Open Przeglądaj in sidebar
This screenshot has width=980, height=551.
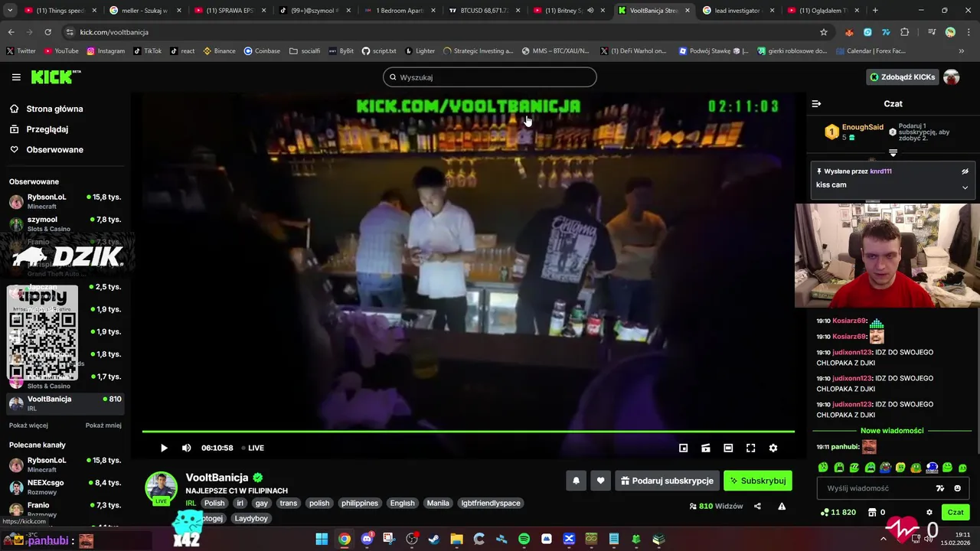[39, 129]
